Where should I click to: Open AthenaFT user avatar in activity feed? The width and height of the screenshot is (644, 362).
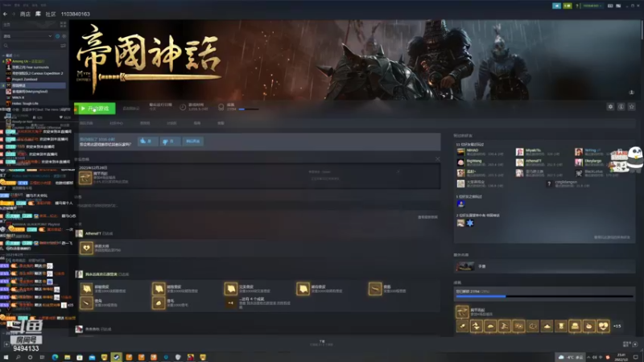(x=79, y=233)
